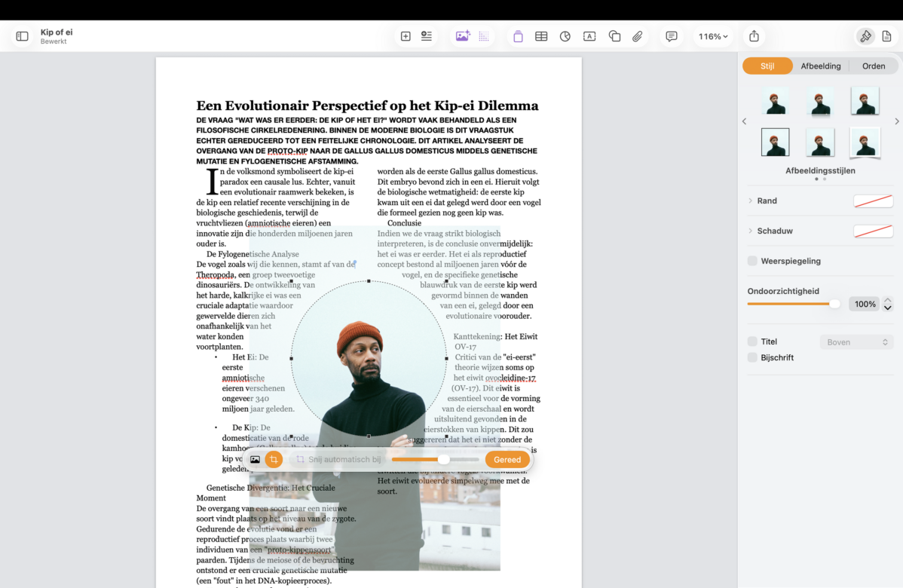Viewport: 903px width, 588px height.
Task: Click the paperclip attachment icon
Action: point(638,36)
